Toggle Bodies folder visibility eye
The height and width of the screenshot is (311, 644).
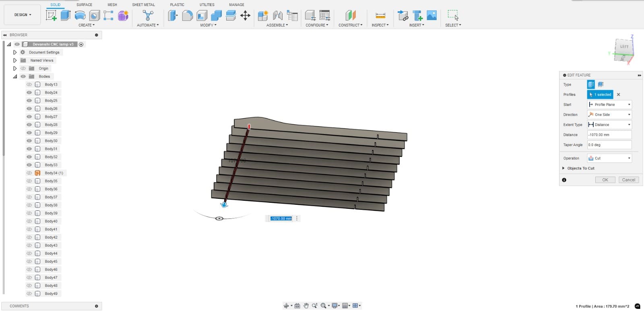(23, 76)
